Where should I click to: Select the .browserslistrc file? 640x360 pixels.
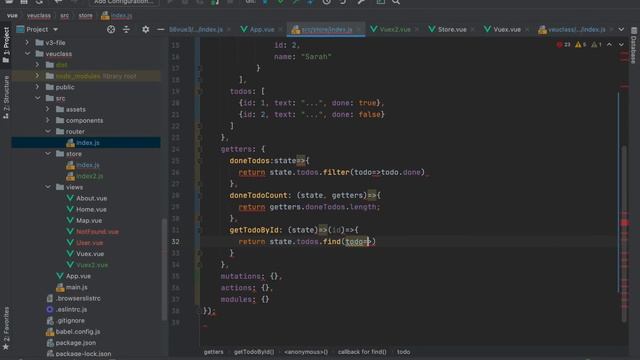pyautogui.click(x=78, y=298)
